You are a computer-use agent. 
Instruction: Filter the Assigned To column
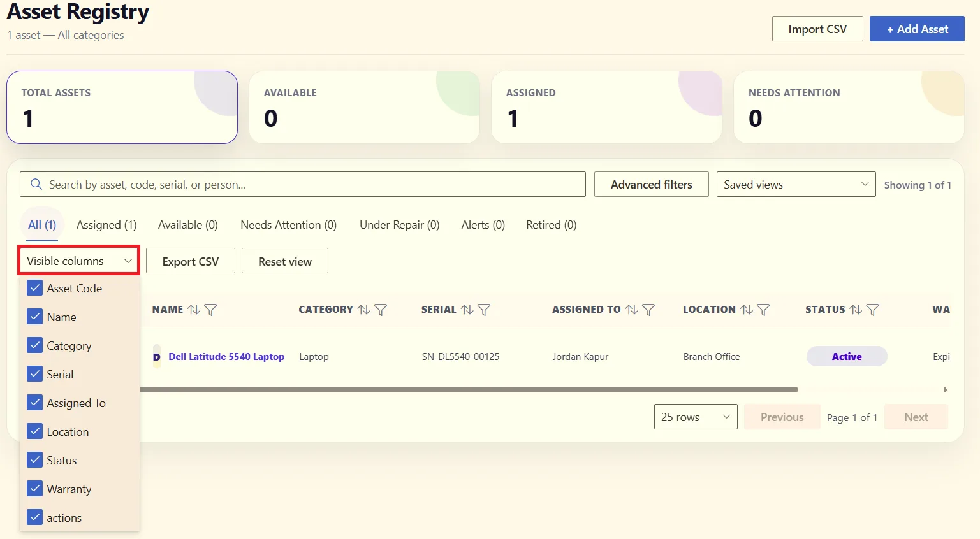(648, 310)
